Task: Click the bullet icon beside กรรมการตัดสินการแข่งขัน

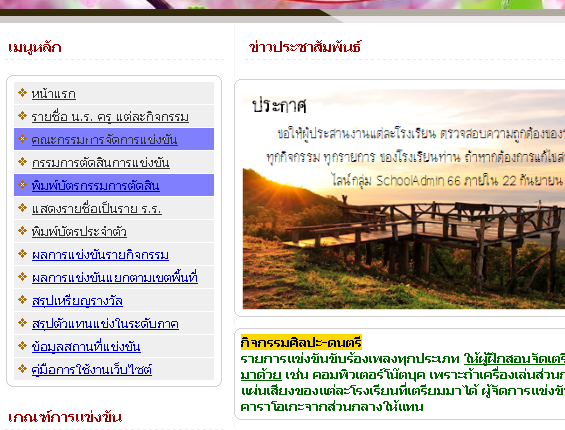Action: click(22, 162)
